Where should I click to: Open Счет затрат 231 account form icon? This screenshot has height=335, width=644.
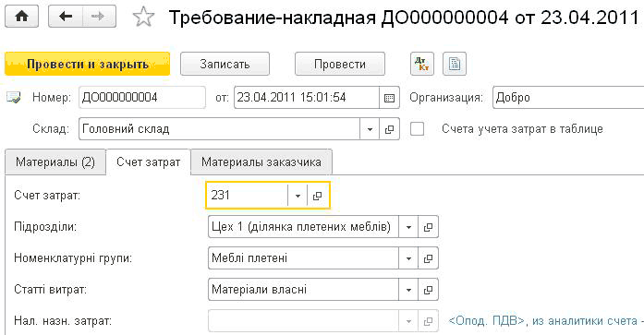click(x=317, y=196)
